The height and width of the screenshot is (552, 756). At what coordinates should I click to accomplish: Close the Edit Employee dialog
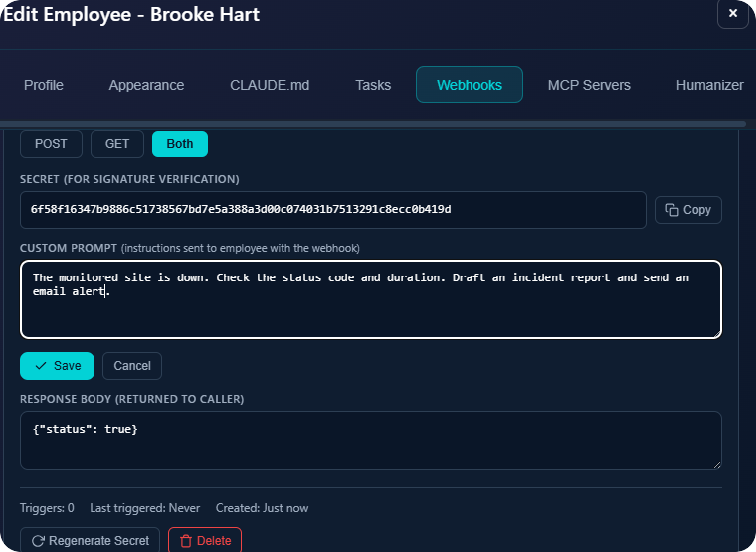[x=732, y=14]
